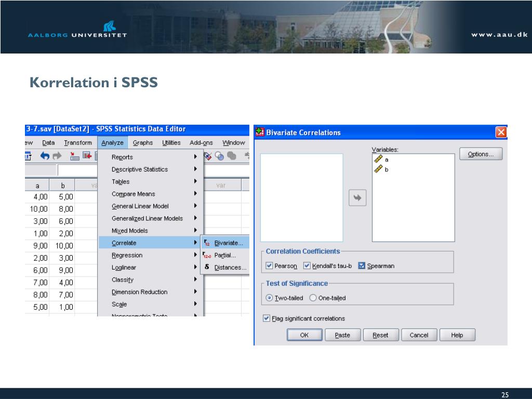Select the Classify menu entry

coord(150,280)
